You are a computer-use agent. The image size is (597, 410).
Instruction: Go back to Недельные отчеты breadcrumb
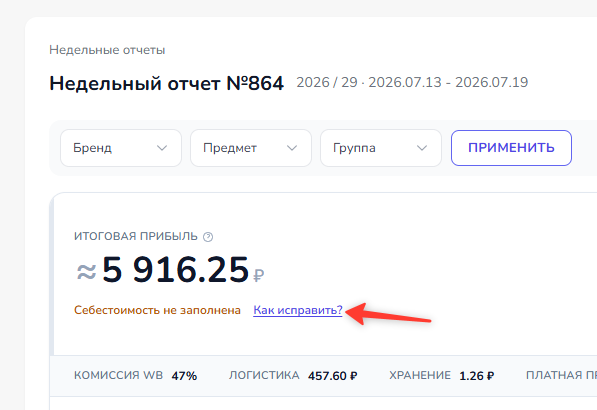click(x=107, y=50)
